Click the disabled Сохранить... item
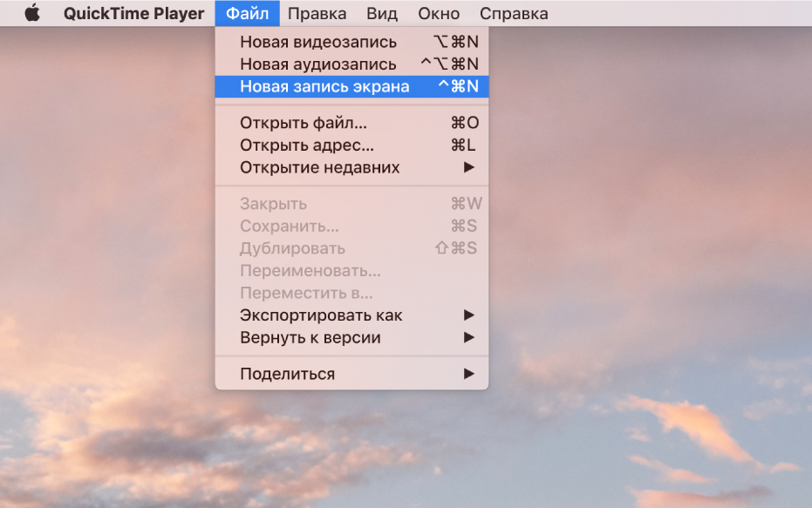Image resolution: width=812 pixels, height=508 pixels. [351, 227]
